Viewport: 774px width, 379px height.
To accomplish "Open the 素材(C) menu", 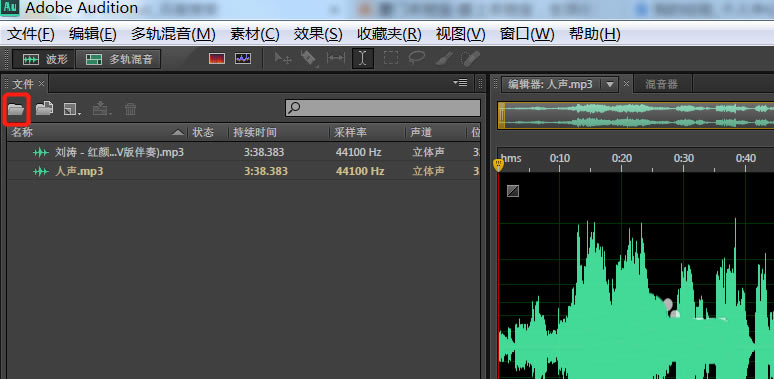I will click(255, 34).
